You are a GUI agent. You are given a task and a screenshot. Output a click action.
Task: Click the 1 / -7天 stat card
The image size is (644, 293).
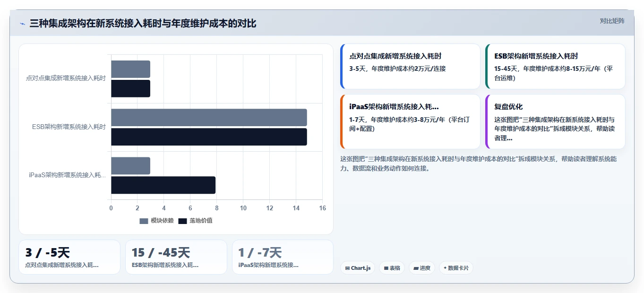pos(283,257)
